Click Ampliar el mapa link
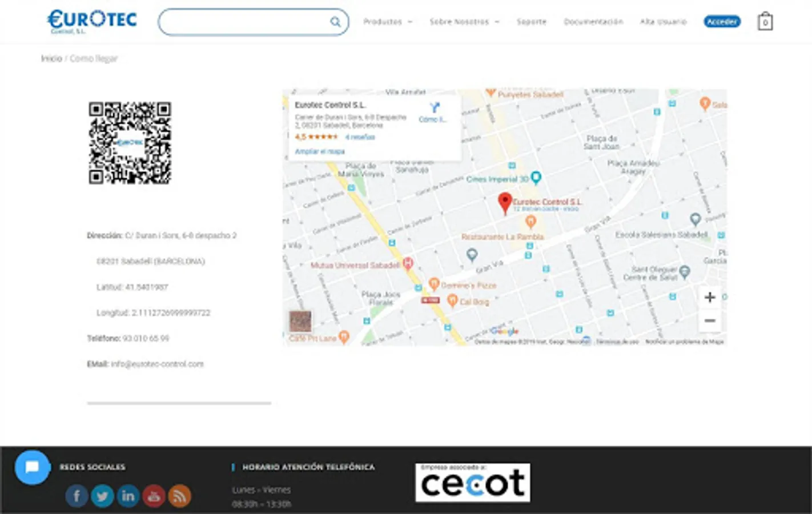The image size is (812, 514). point(320,151)
